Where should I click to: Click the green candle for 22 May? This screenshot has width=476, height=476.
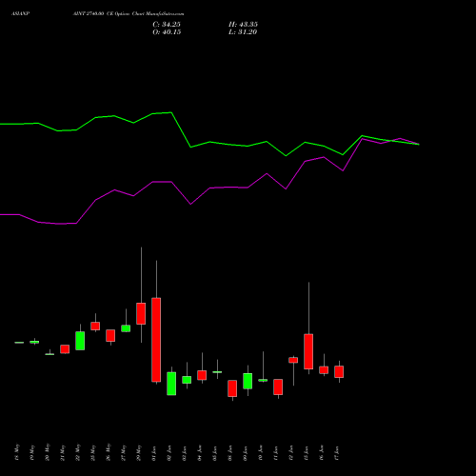[80, 341]
